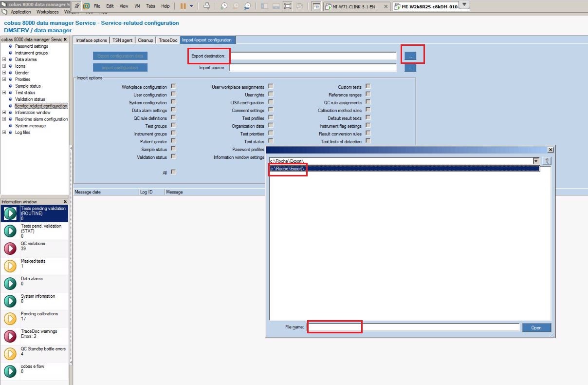The width and height of the screenshot is (588, 385).
Task: Click the cube icon beside Password settings
Action: coord(10,46)
